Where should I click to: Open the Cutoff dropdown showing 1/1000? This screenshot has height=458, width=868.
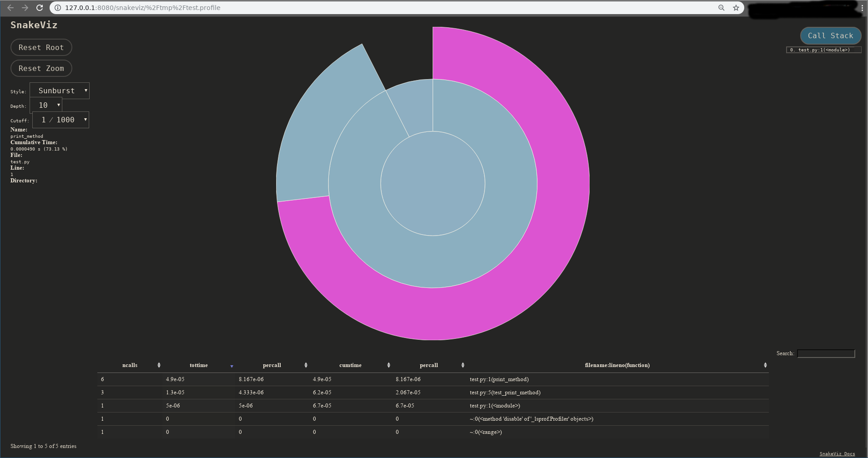pyautogui.click(x=61, y=120)
